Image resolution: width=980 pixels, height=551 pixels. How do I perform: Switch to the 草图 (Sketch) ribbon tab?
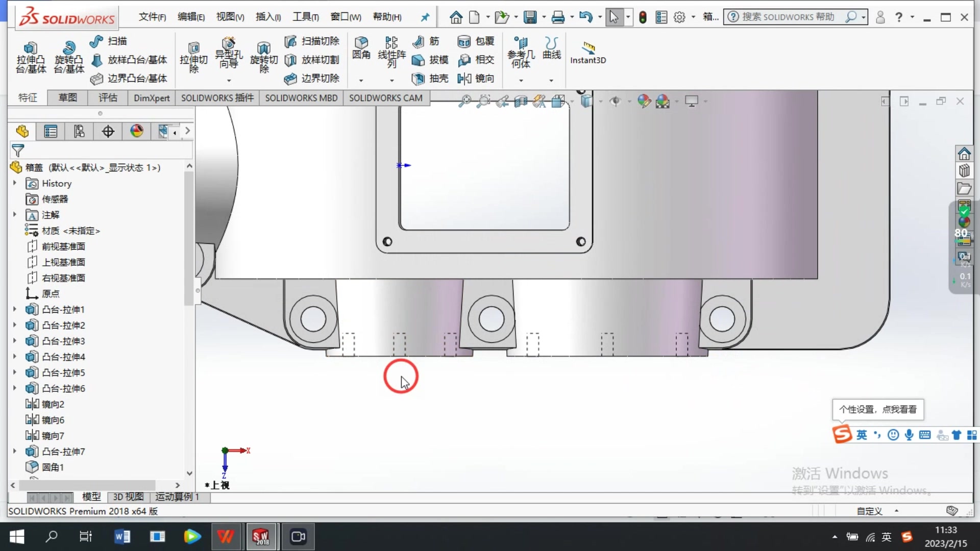coord(66,97)
